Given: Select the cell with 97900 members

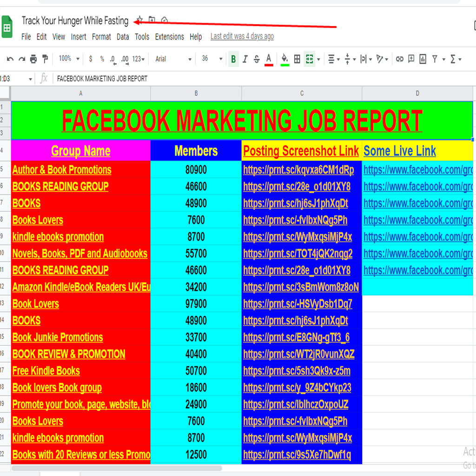Looking at the screenshot, I should 196,304.
